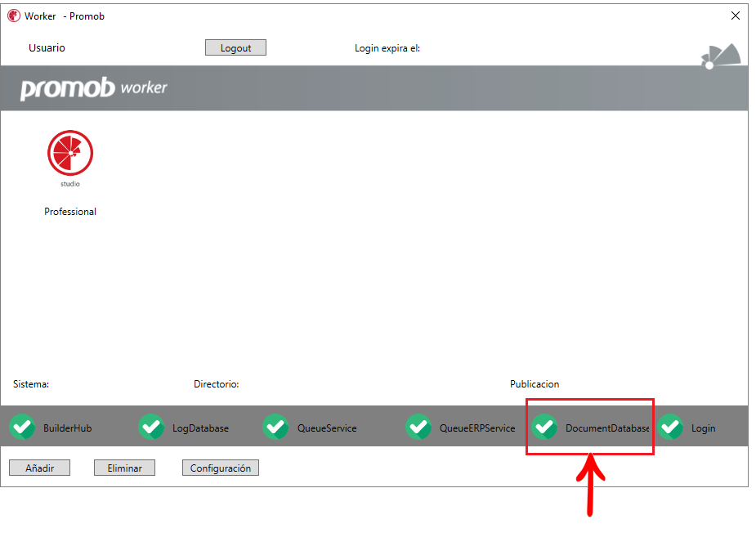
Task: Click the DocumentDatabase status label
Action: click(x=607, y=428)
